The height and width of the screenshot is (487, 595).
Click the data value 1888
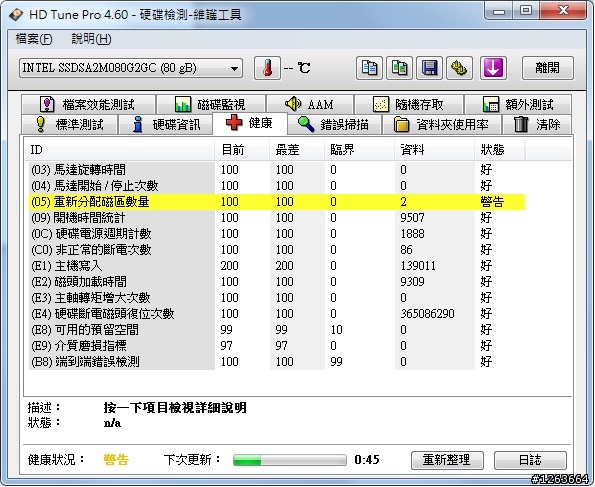click(x=412, y=234)
